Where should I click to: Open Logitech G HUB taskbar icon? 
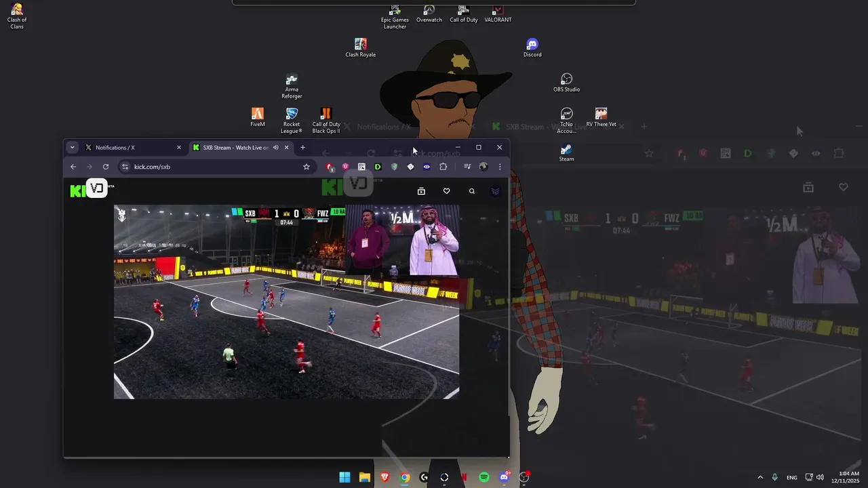click(x=425, y=477)
